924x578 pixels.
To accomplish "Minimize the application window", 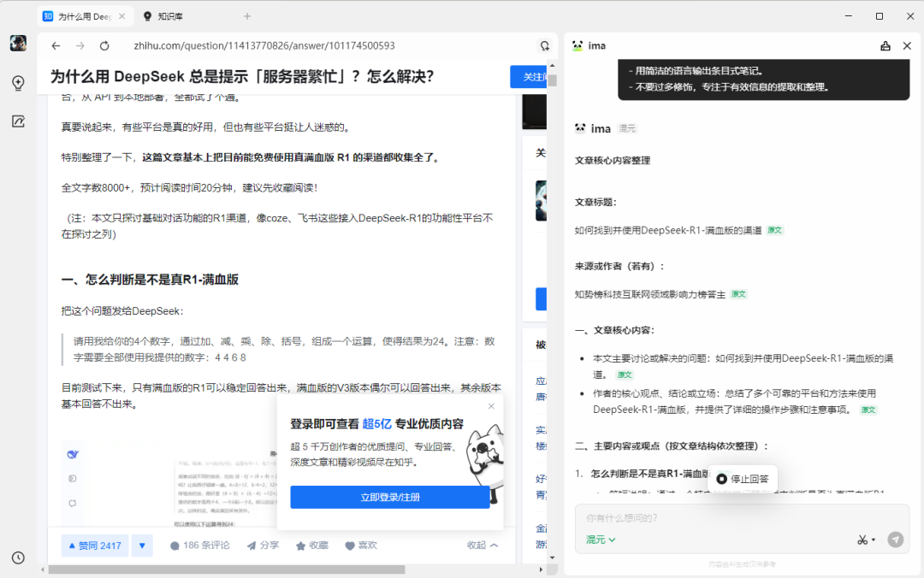I will (849, 16).
